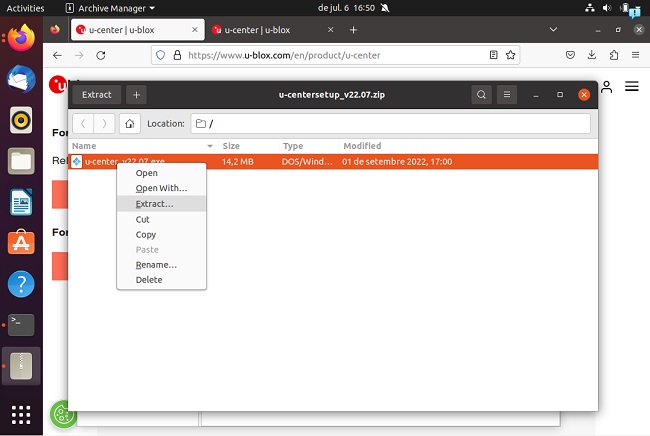Expand Archive Manager app menu in top bar
Image resolution: width=650 pixels, height=436 pixels.
(x=110, y=8)
